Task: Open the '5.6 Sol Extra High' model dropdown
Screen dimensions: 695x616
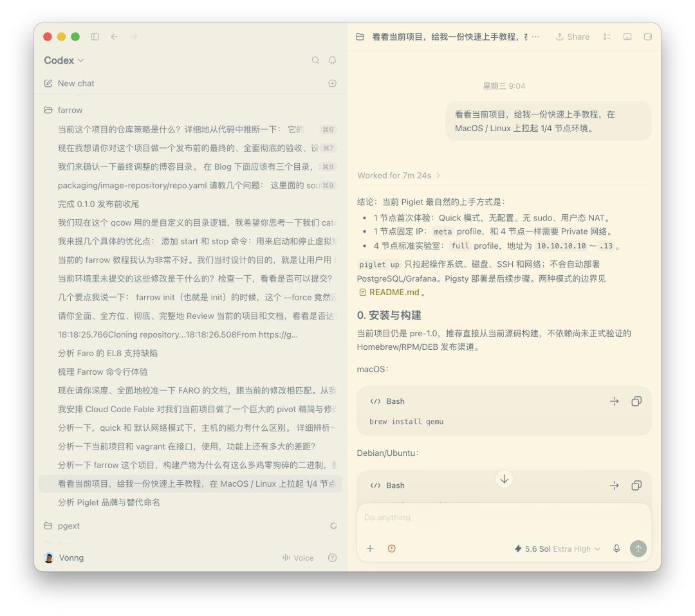Action: (557, 549)
